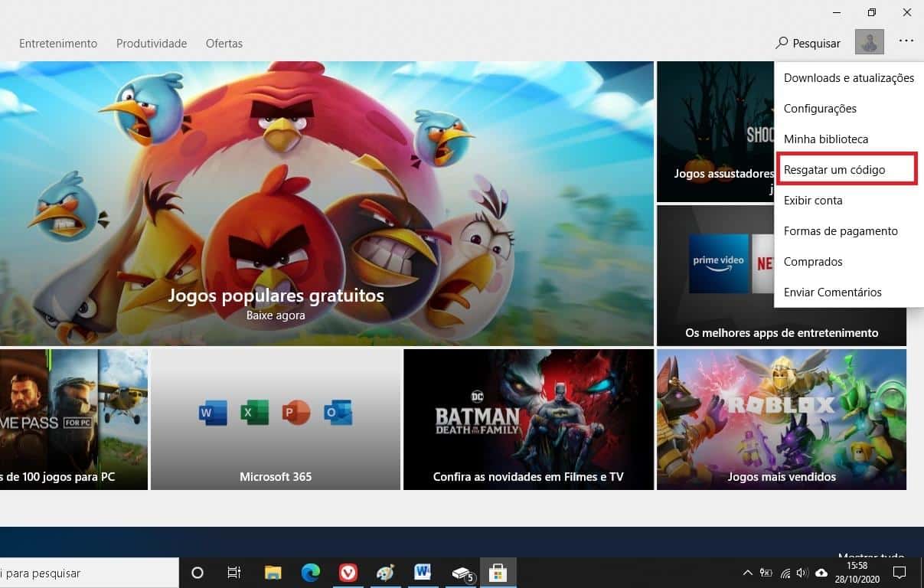Open the three-dots more options menu
Image resolution: width=924 pixels, height=588 pixels.
coord(906,42)
